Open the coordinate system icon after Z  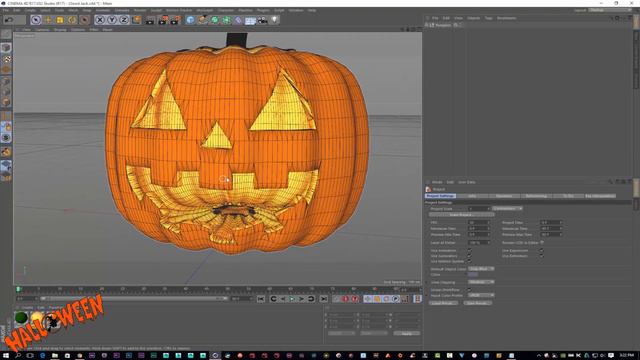[x=136, y=20]
